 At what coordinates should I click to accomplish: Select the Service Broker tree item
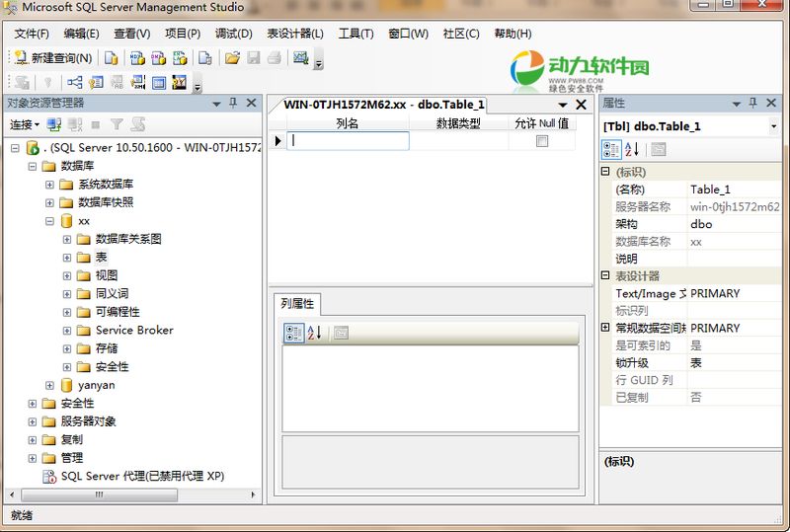134,330
